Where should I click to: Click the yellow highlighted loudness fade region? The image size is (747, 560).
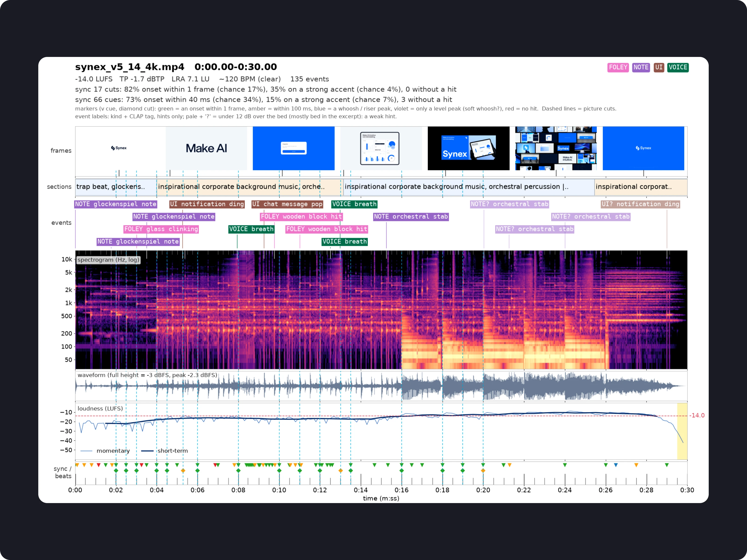(x=682, y=431)
